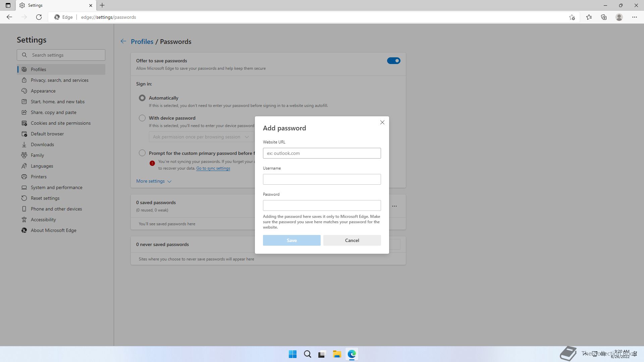Open Profiles settings section
Viewport: 644px width, 362px height.
tap(61, 69)
